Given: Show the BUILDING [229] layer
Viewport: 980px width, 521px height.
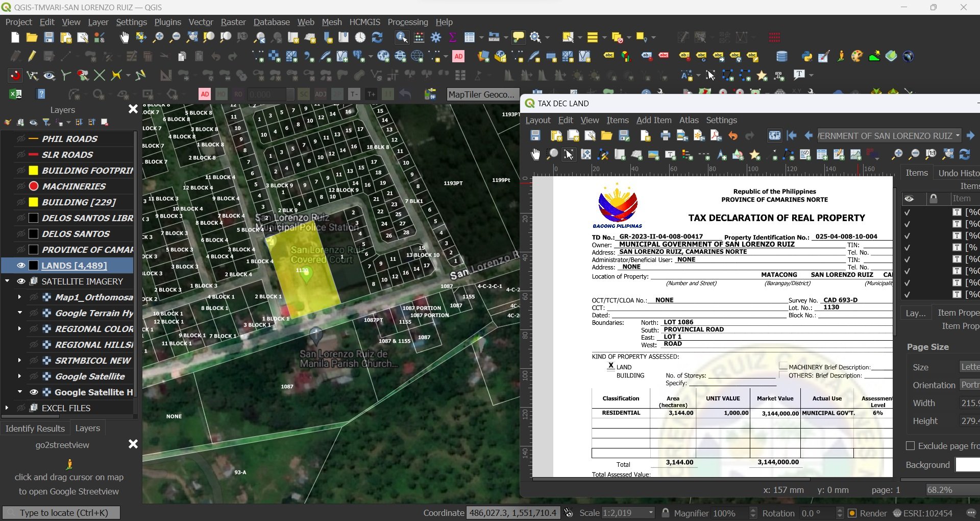Looking at the screenshot, I should click(21, 202).
